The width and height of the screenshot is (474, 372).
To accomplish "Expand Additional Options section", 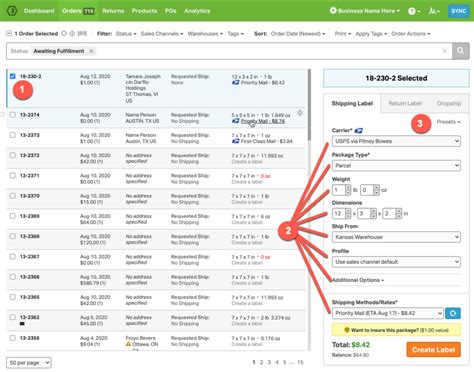I will pyautogui.click(x=358, y=280).
